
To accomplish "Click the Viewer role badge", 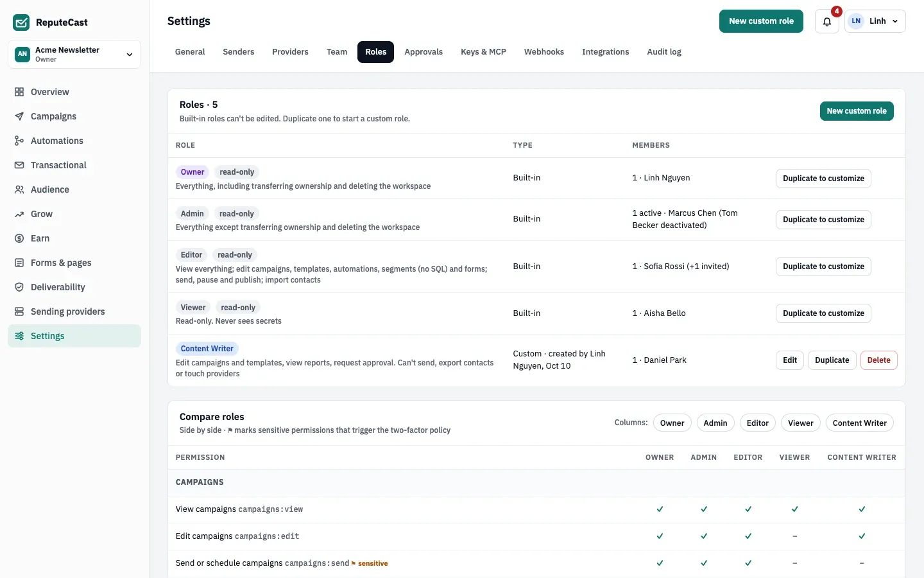I will click(193, 308).
